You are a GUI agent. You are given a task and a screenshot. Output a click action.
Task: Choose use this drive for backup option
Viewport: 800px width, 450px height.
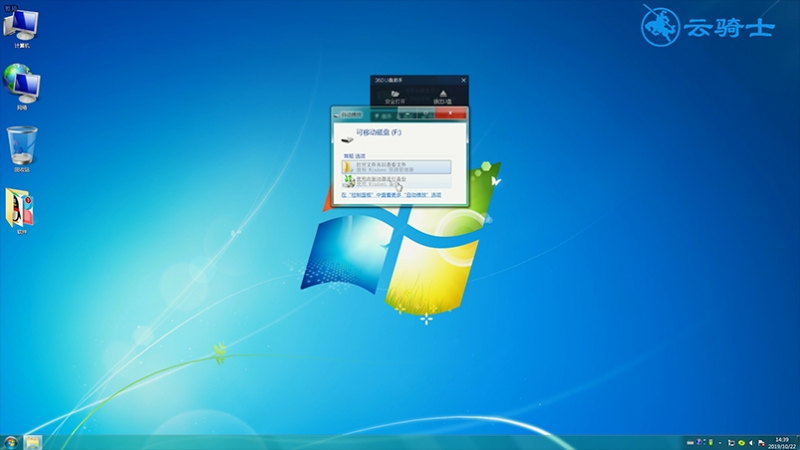(x=396, y=181)
